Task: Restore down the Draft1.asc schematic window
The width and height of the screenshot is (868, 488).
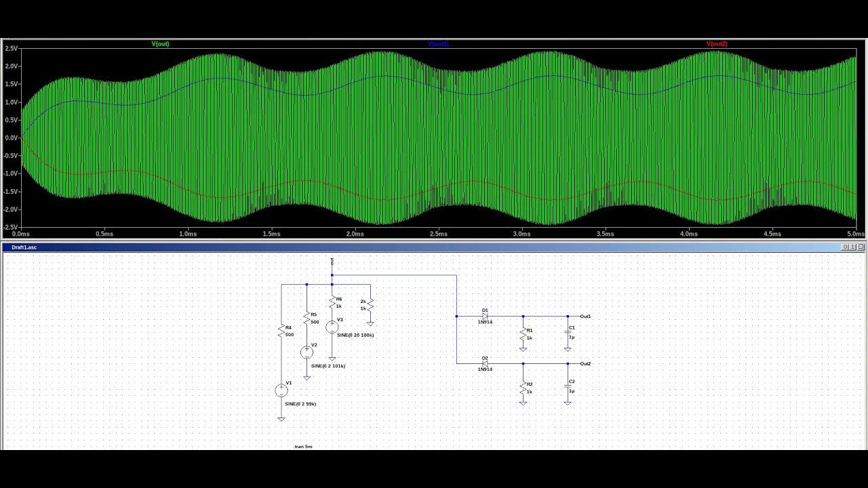Action: tap(853, 247)
